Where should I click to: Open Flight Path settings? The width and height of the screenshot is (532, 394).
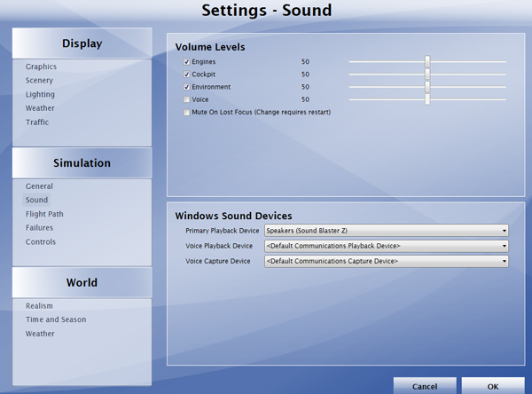pyautogui.click(x=44, y=215)
